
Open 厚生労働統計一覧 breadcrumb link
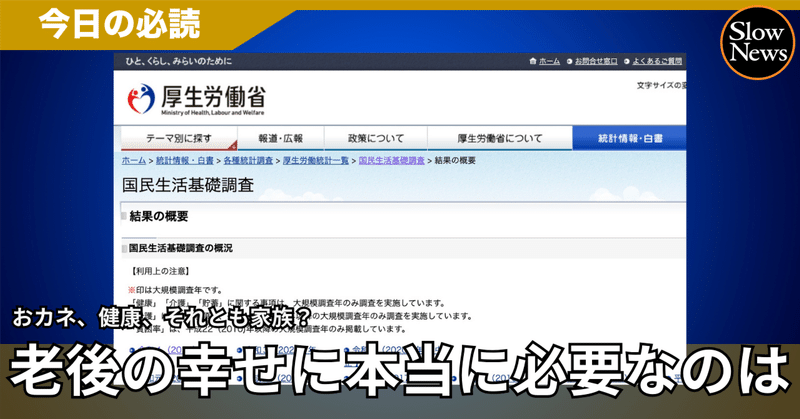[x=316, y=160]
